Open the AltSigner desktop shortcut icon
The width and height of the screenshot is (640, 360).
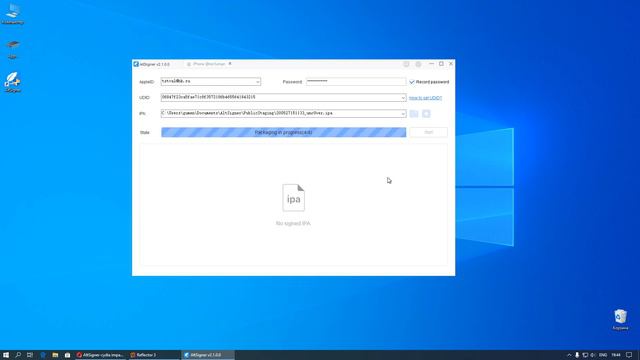(13, 82)
